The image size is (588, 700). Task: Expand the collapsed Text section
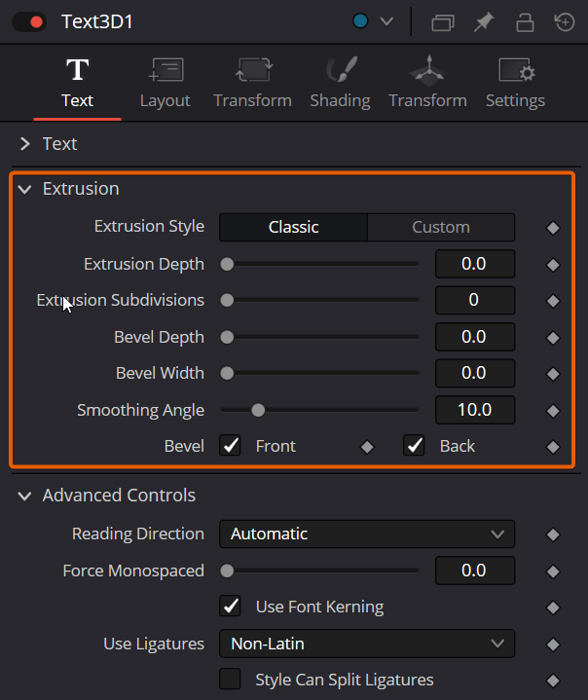[25, 144]
